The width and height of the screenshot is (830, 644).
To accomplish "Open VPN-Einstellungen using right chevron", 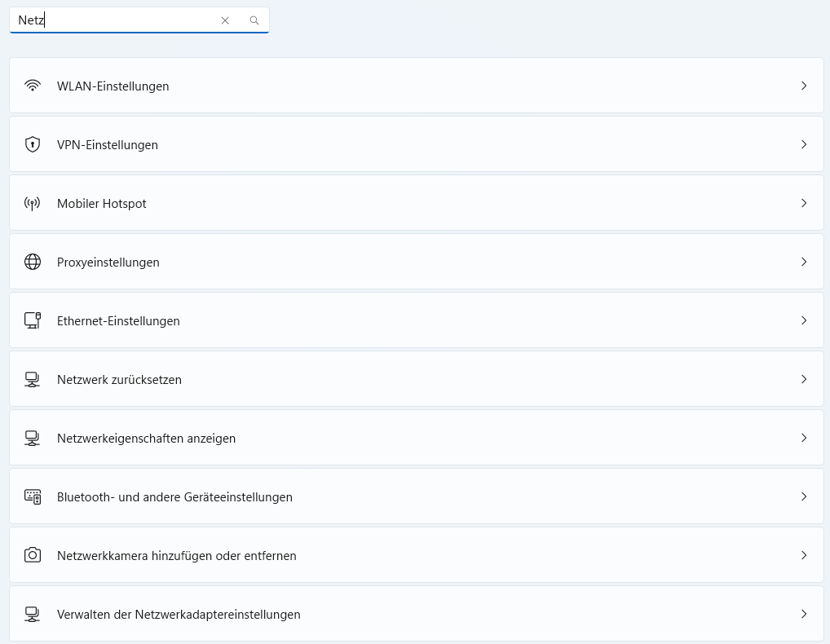I will pos(804,144).
